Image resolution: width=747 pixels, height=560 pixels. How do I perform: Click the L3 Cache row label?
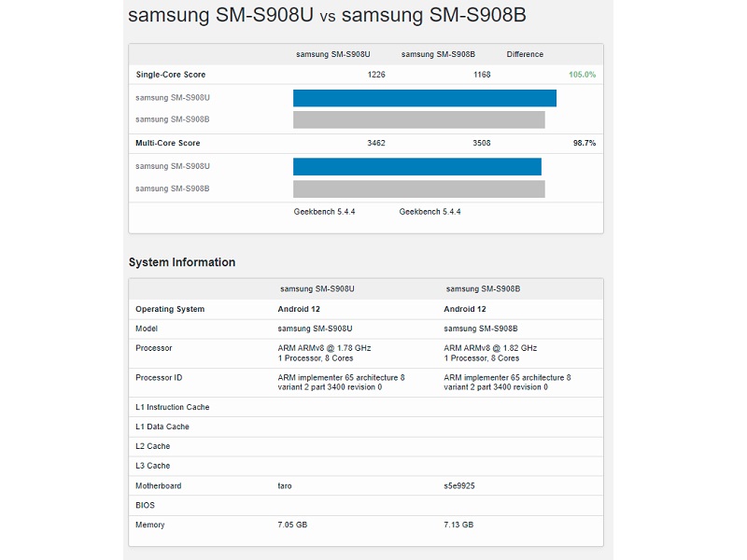(152, 466)
